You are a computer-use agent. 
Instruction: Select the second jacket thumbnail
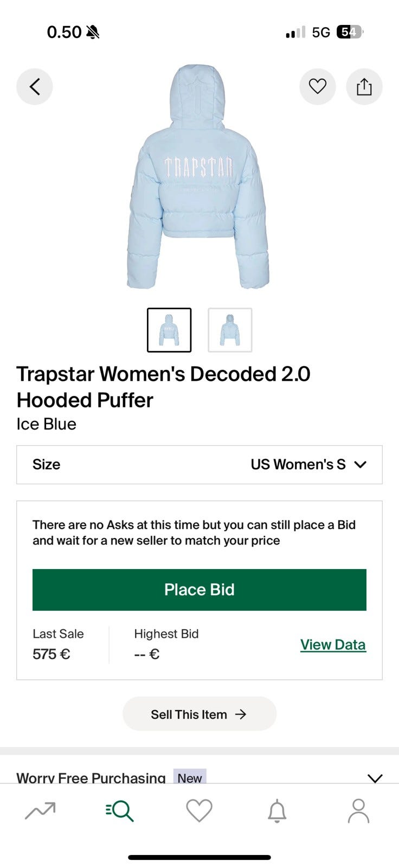230,330
